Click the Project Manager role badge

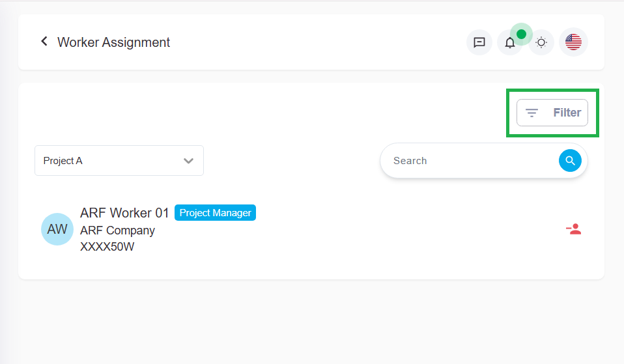coord(215,213)
